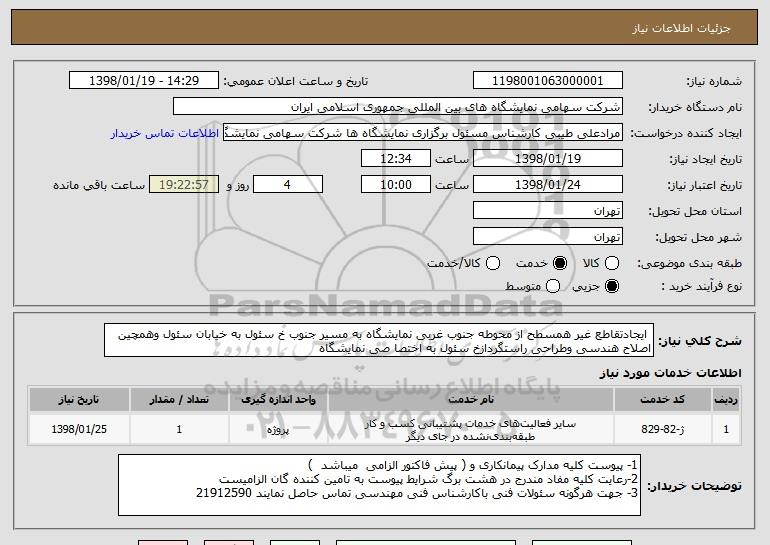Select the خدمت radio button

point(560,263)
